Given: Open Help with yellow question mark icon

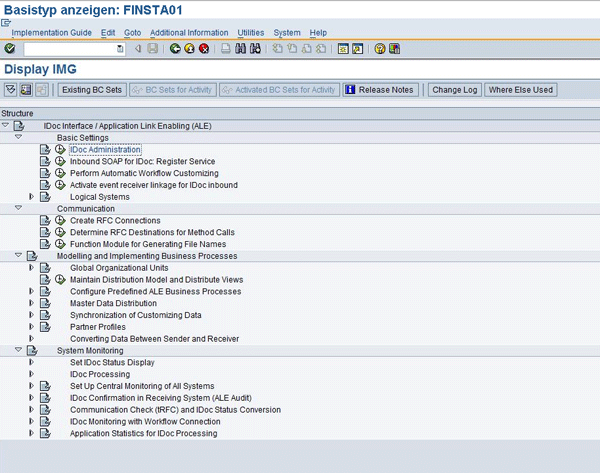Looking at the screenshot, I should coord(380,48).
